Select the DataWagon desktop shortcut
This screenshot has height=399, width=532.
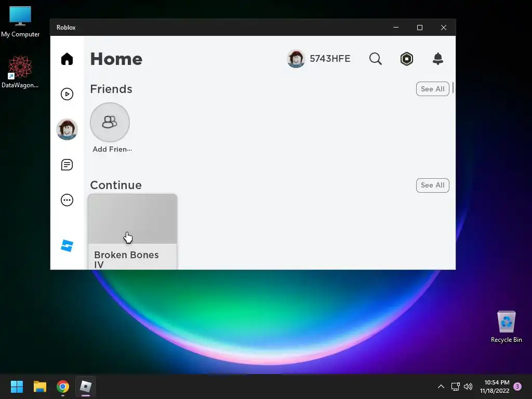(20, 72)
